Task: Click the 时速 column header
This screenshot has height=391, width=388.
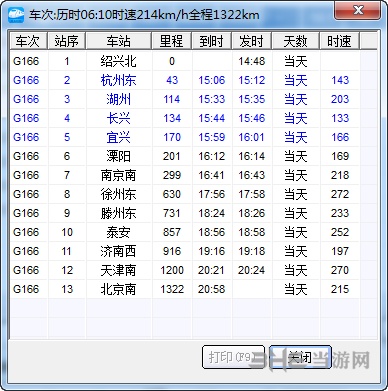Action: pos(340,41)
